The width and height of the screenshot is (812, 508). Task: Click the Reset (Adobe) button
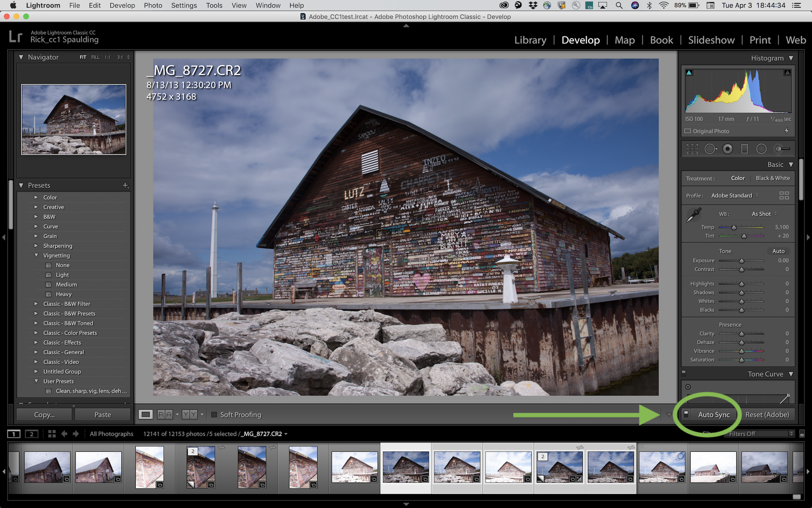pos(767,415)
